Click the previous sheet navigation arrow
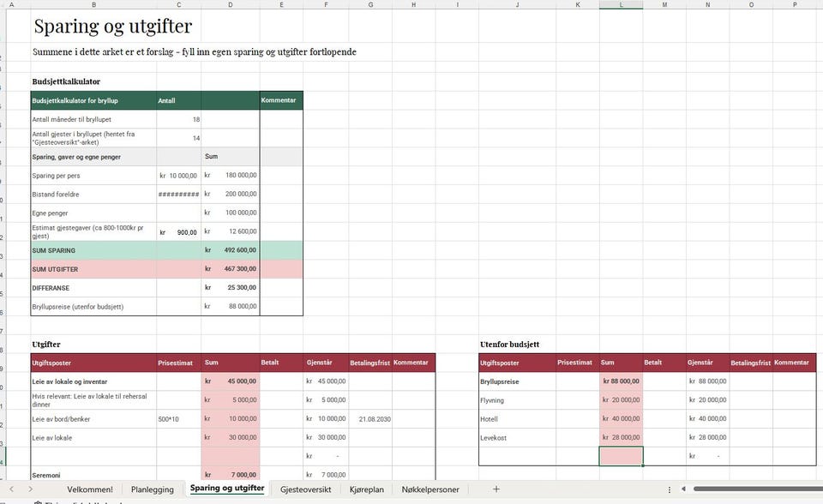This screenshot has width=823, height=504. point(11,489)
